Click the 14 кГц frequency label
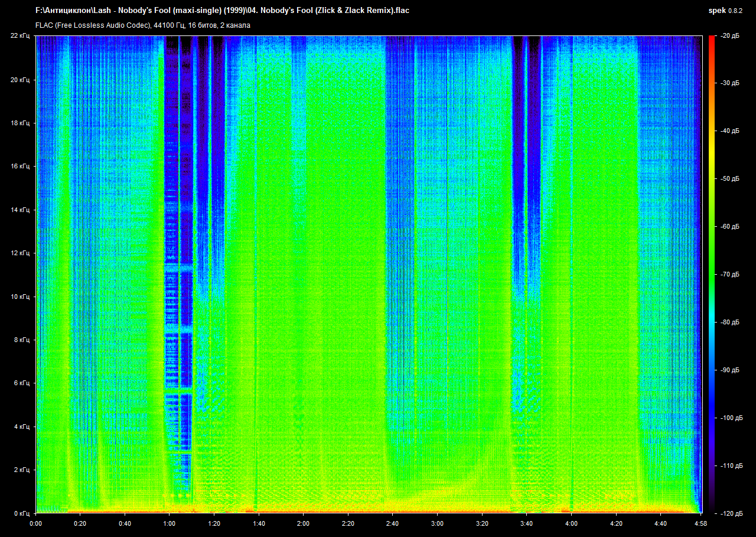The image size is (756, 537). click(19, 210)
